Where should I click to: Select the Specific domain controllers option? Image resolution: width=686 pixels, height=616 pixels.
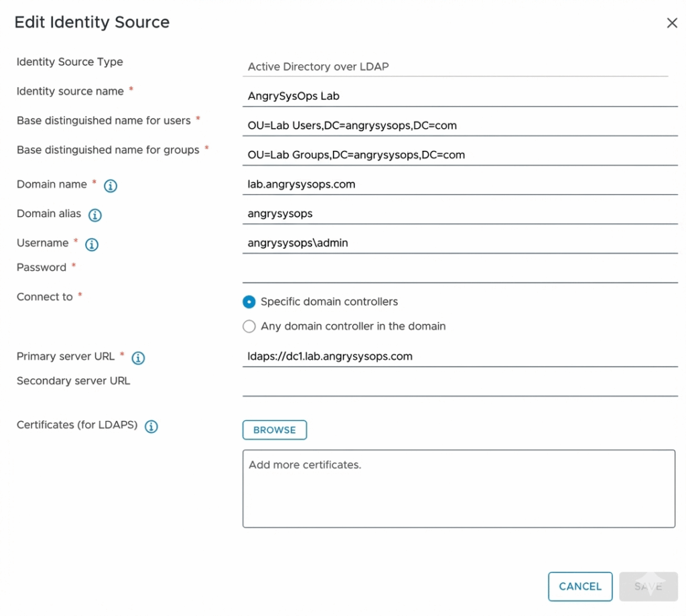pyautogui.click(x=249, y=302)
